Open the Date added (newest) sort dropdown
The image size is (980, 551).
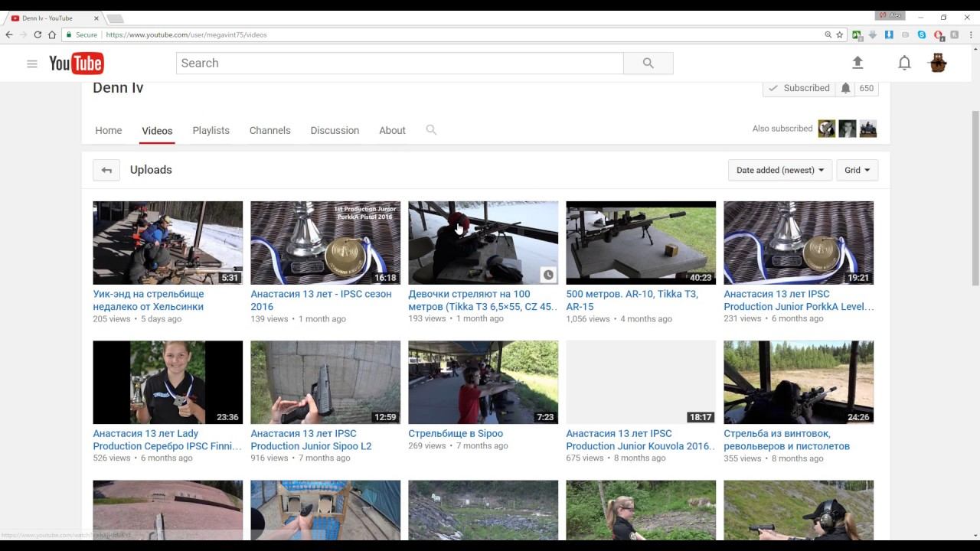(780, 170)
